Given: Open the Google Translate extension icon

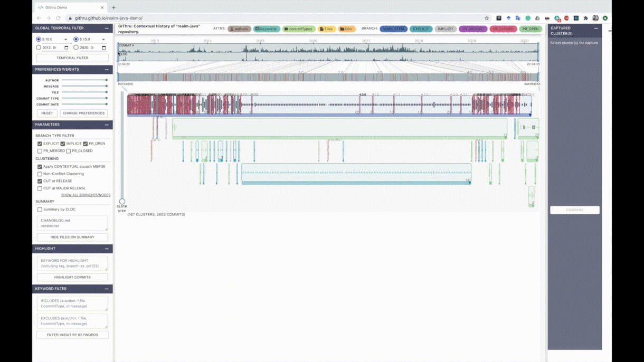Looking at the screenshot, I should 518,18.
